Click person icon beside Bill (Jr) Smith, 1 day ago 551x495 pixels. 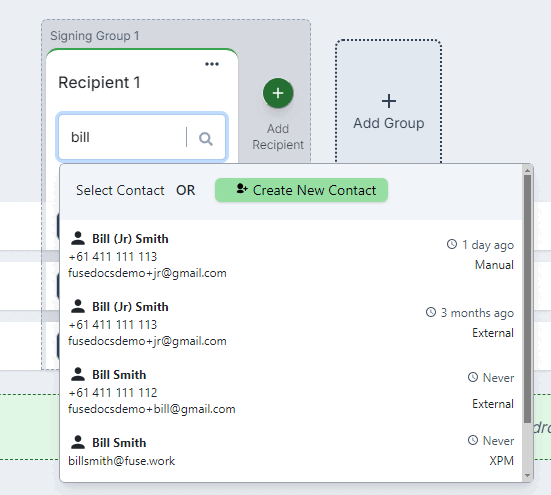tap(78, 238)
